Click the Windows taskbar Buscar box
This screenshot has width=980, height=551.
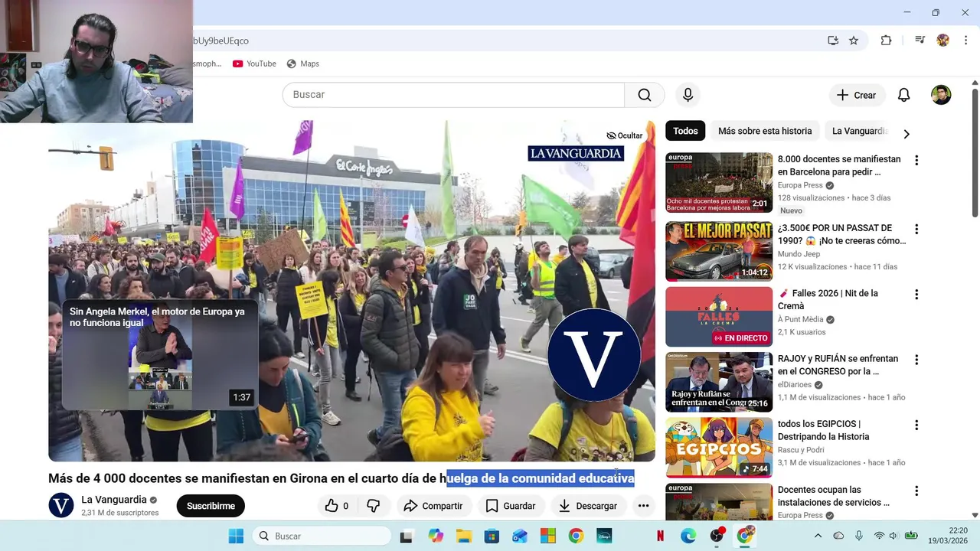(320, 536)
